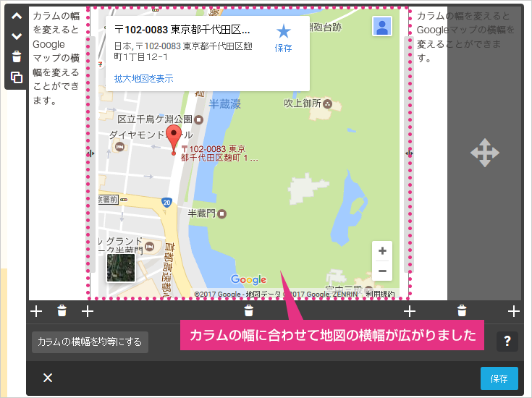Add a column with the plus after the first column
Screen dimensions: 532x398
(88, 311)
